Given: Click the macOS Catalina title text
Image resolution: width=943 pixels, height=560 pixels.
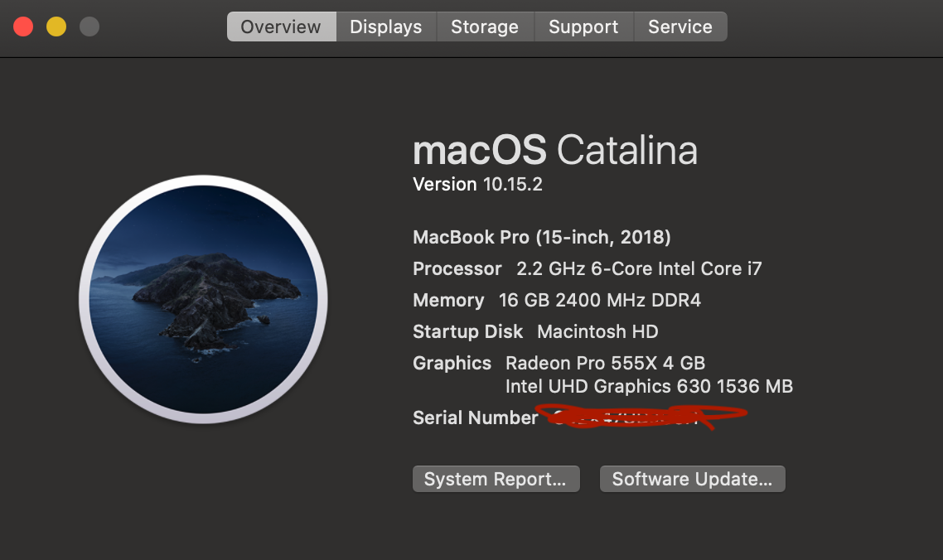Looking at the screenshot, I should pos(554,151).
